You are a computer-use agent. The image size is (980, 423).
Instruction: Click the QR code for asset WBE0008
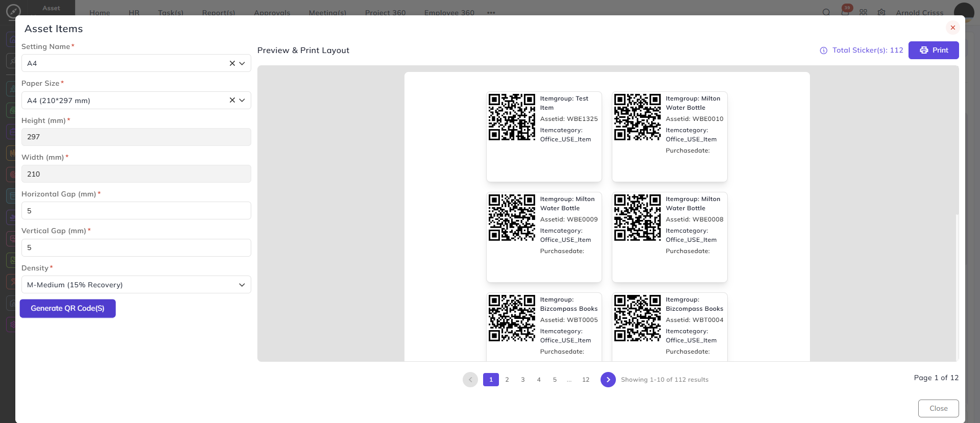(637, 217)
